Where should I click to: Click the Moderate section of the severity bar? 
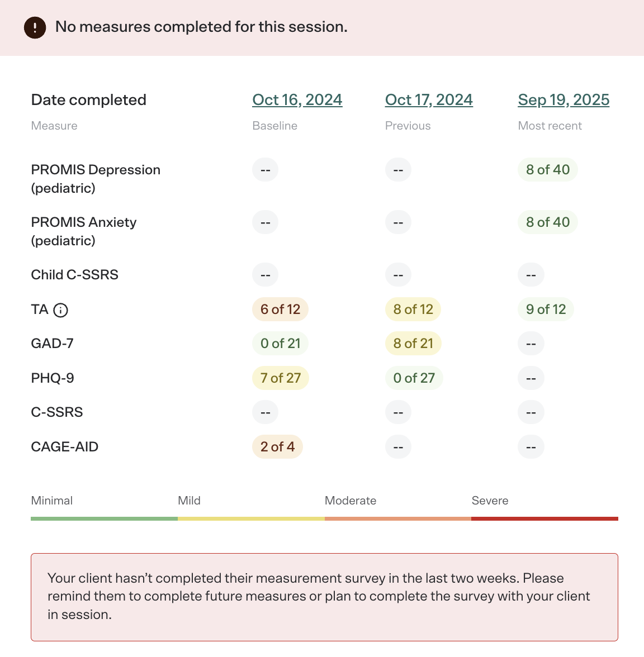pos(397,519)
